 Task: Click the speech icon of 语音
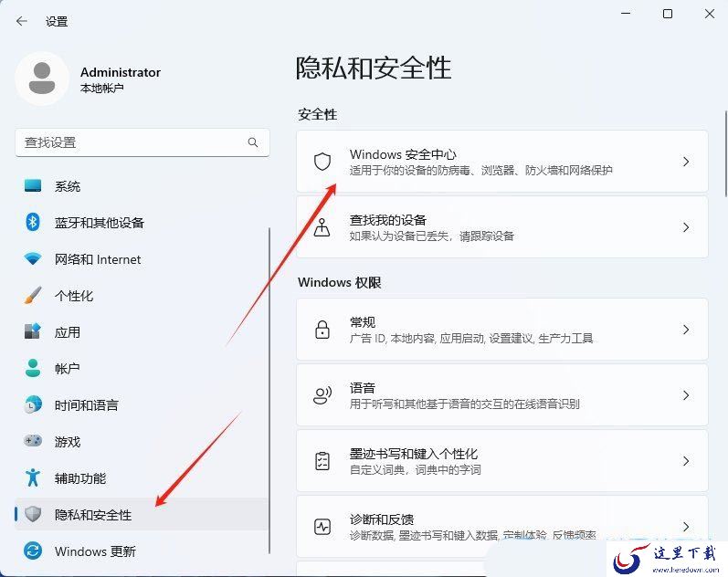point(322,395)
